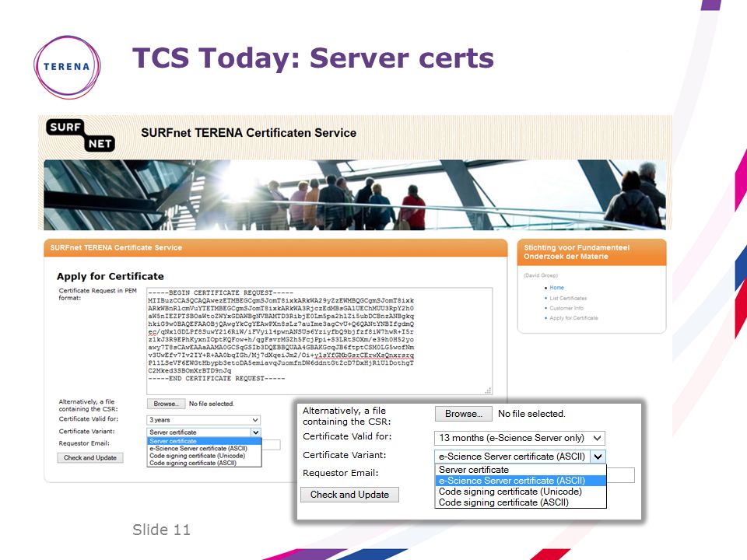This screenshot has width=747, height=560.
Task: Click the TERENA circular logo
Action: pyautogui.click(x=67, y=67)
